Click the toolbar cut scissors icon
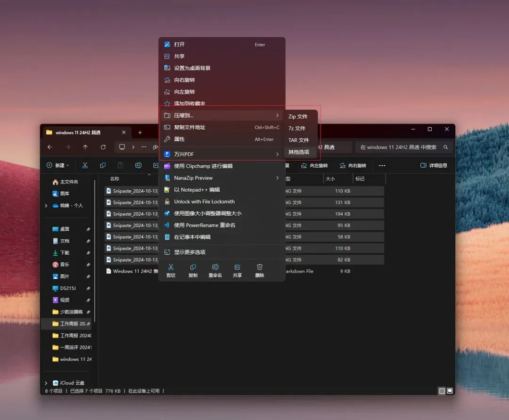This screenshot has height=420, width=509. click(x=85, y=165)
